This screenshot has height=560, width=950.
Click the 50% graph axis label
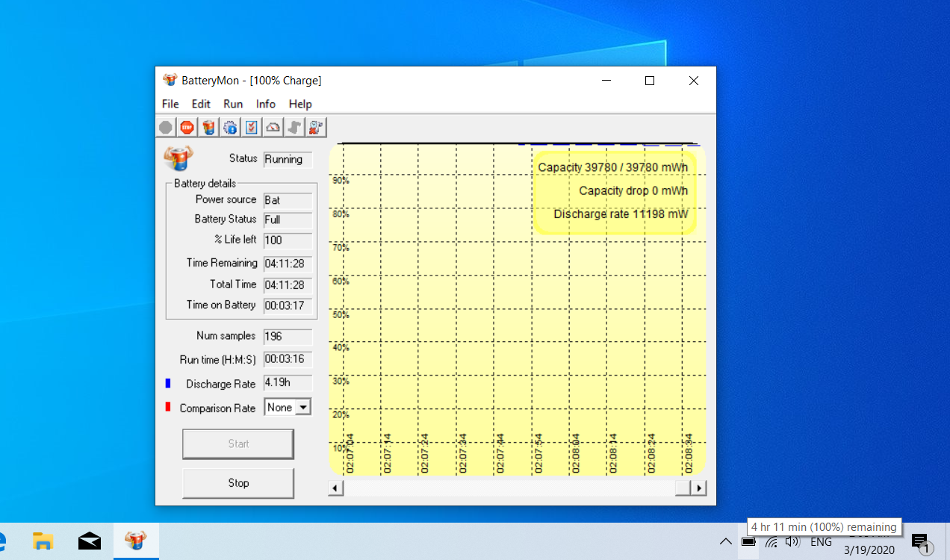pyautogui.click(x=341, y=314)
